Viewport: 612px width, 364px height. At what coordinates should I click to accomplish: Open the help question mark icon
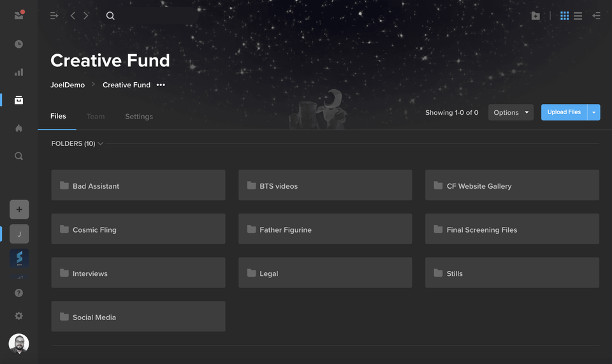click(18, 293)
